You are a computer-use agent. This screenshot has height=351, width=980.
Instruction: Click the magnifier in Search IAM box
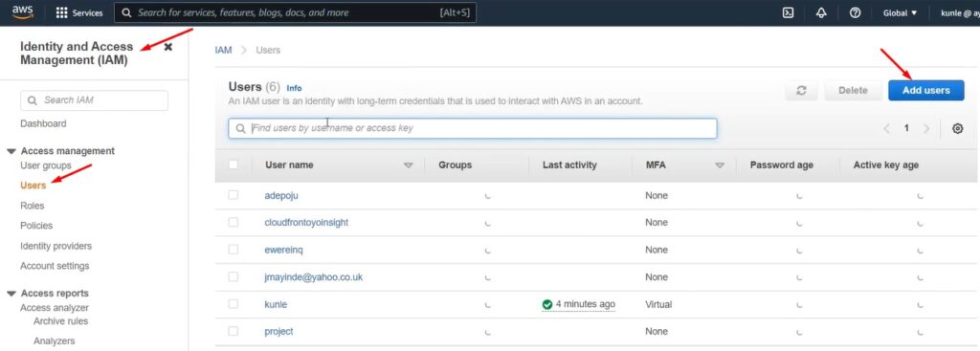[x=33, y=100]
